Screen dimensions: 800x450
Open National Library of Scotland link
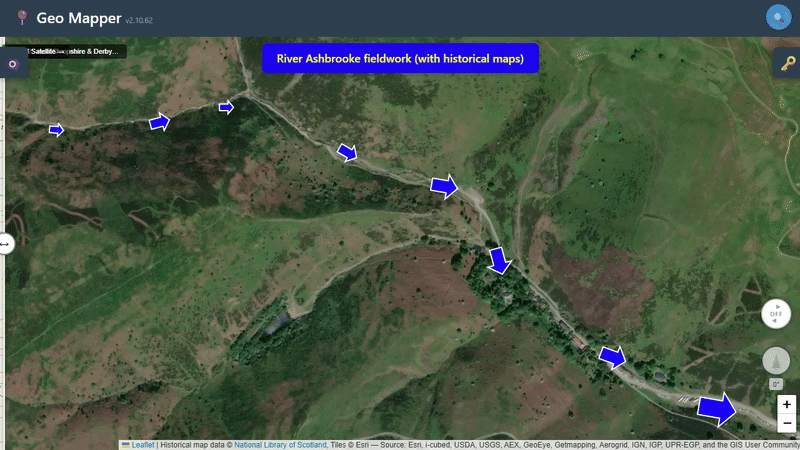coord(280,445)
